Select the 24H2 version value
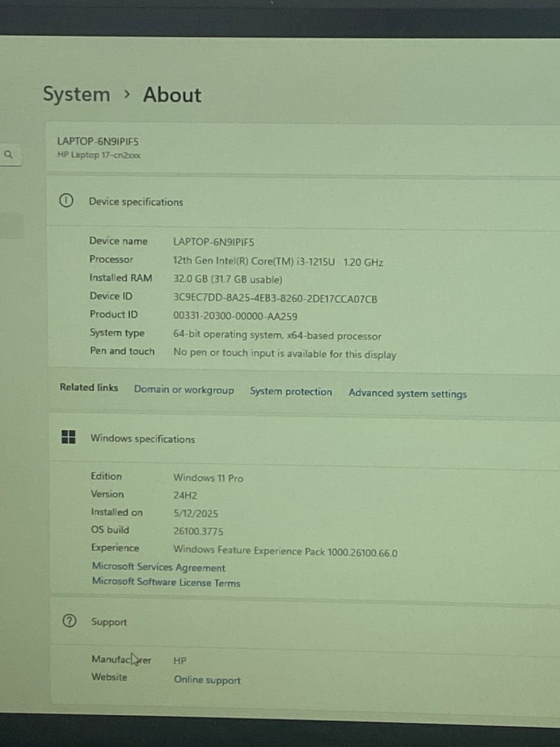The width and height of the screenshot is (560, 747). [185, 495]
